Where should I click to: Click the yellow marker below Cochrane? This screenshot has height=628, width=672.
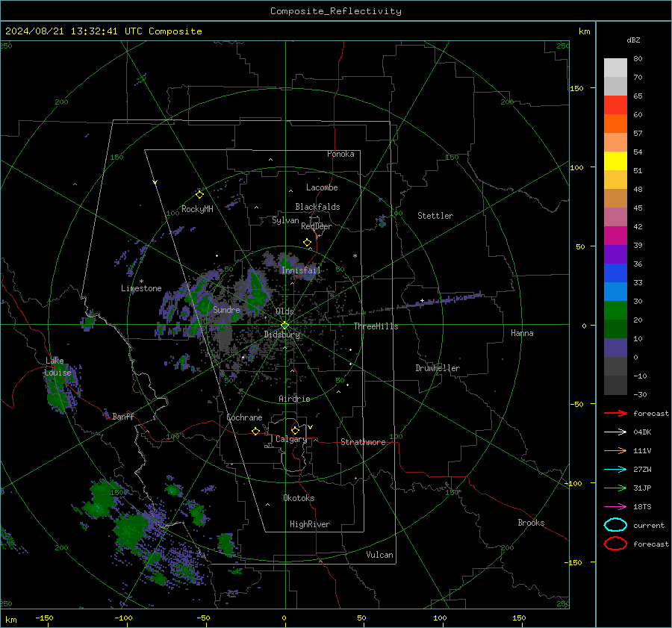point(256,432)
